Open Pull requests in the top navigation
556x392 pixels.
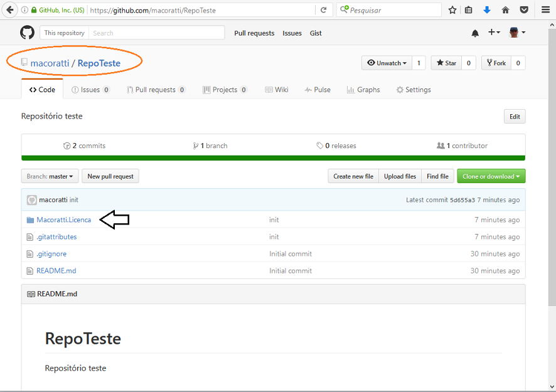point(254,33)
